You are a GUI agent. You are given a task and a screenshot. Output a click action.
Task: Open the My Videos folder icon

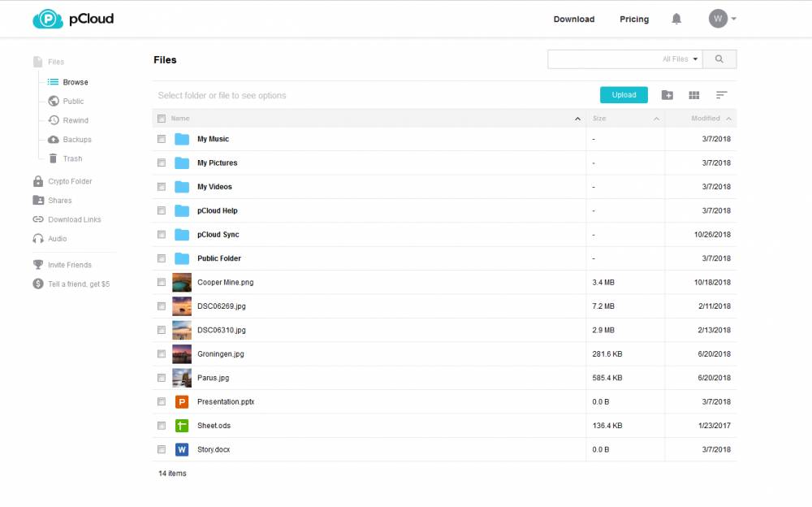pos(182,187)
